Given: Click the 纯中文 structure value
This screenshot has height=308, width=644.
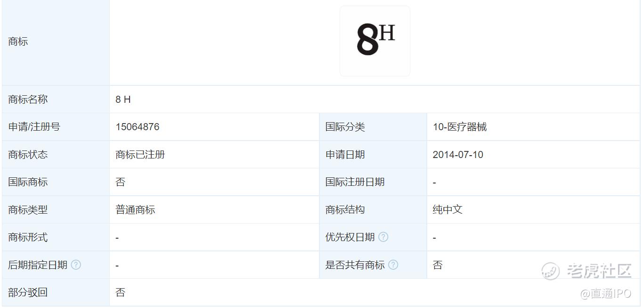Looking at the screenshot, I should pyautogui.click(x=448, y=209).
